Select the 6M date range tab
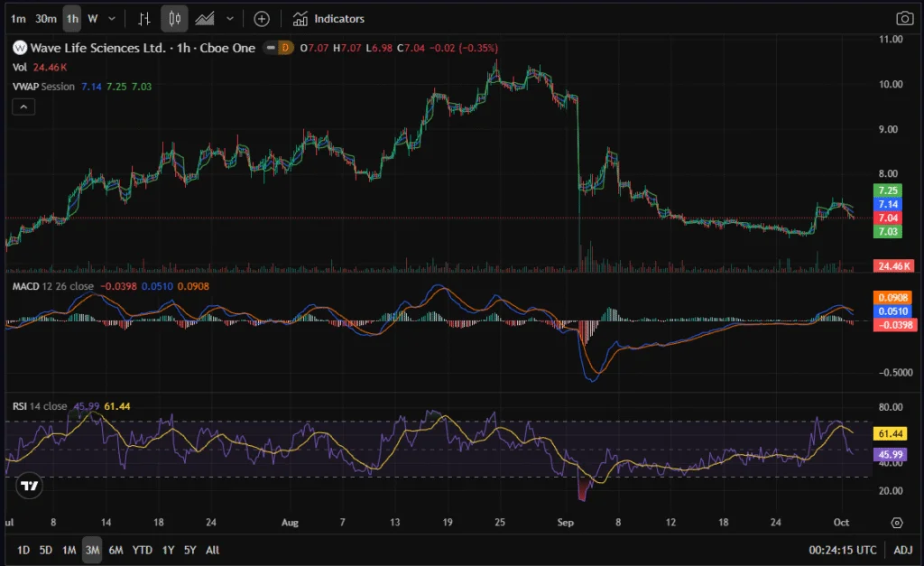The image size is (924, 566). click(115, 550)
